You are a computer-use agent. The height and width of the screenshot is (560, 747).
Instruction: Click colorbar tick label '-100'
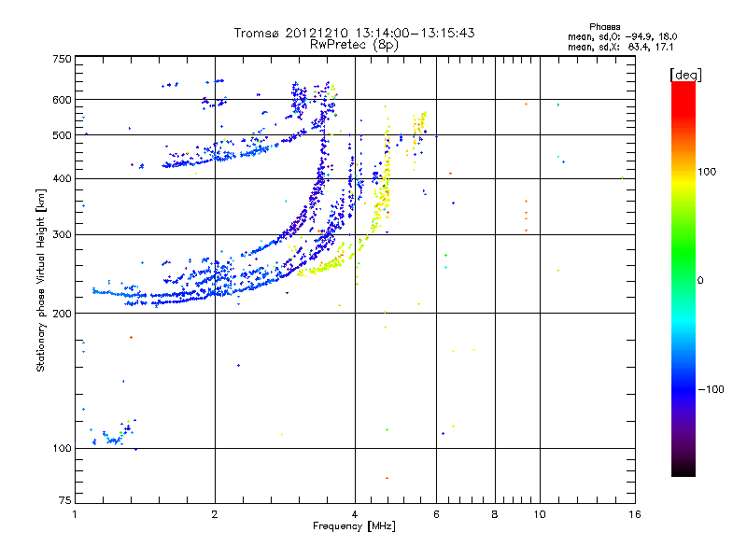click(712, 389)
